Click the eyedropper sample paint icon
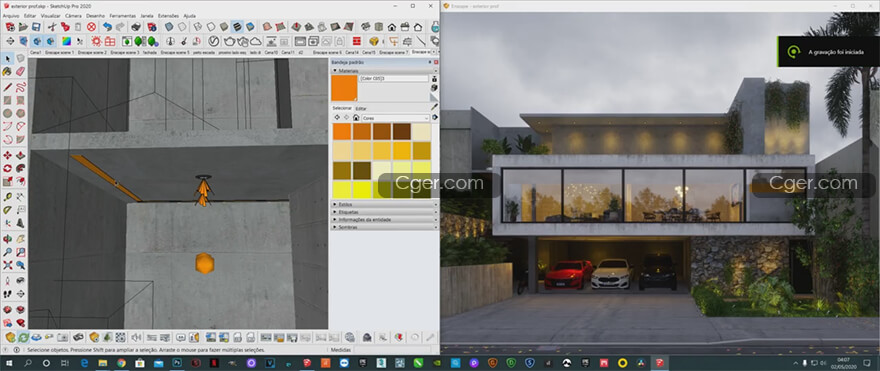The height and width of the screenshot is (371, 880). (434, 107)
